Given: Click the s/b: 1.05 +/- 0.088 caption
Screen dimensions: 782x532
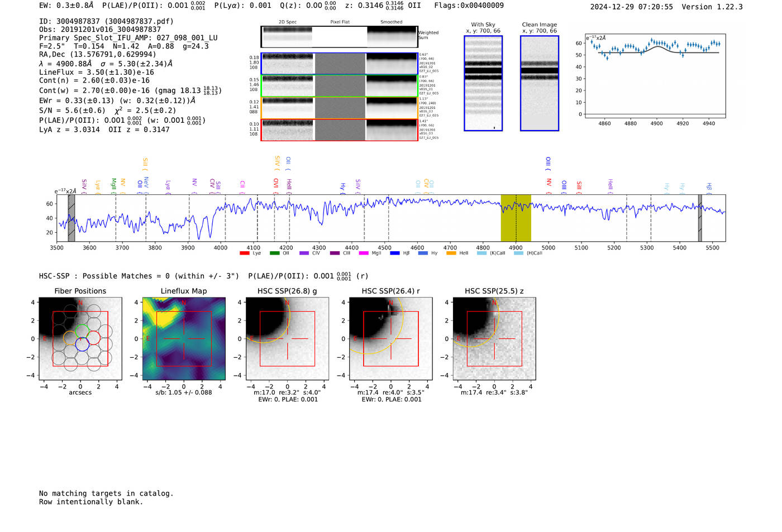Looking at the screenshot, I should tap(184, 392).
